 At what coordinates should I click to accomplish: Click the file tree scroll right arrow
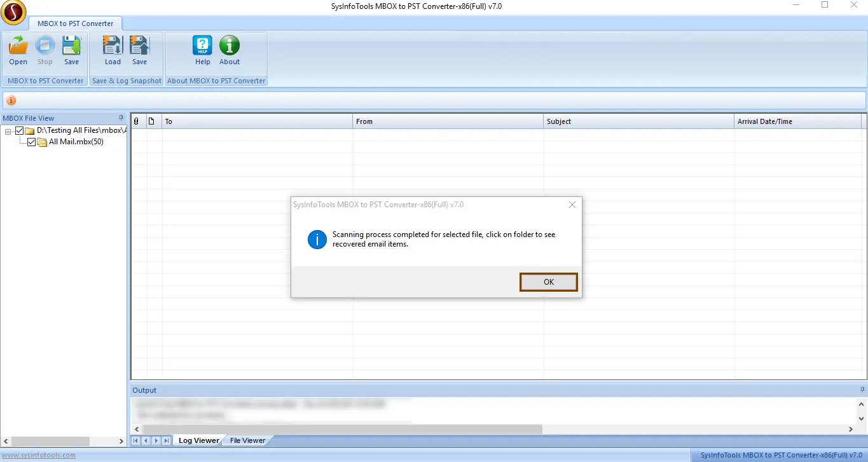(121, 441)
